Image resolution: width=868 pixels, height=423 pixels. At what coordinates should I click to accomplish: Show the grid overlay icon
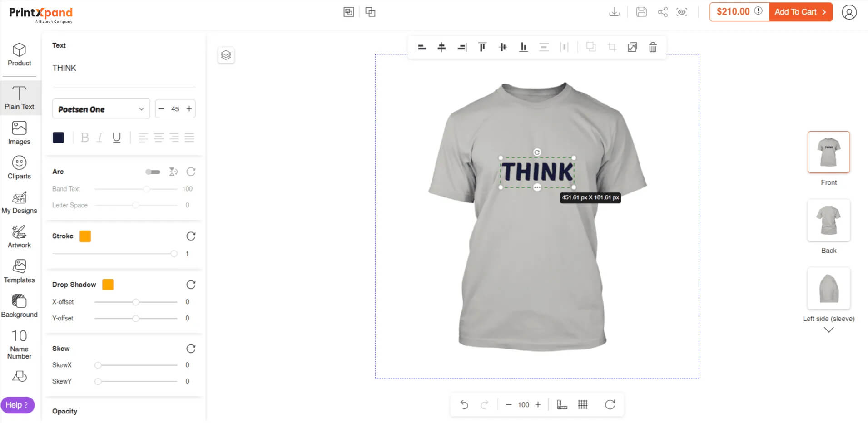(x=583, y=404)
